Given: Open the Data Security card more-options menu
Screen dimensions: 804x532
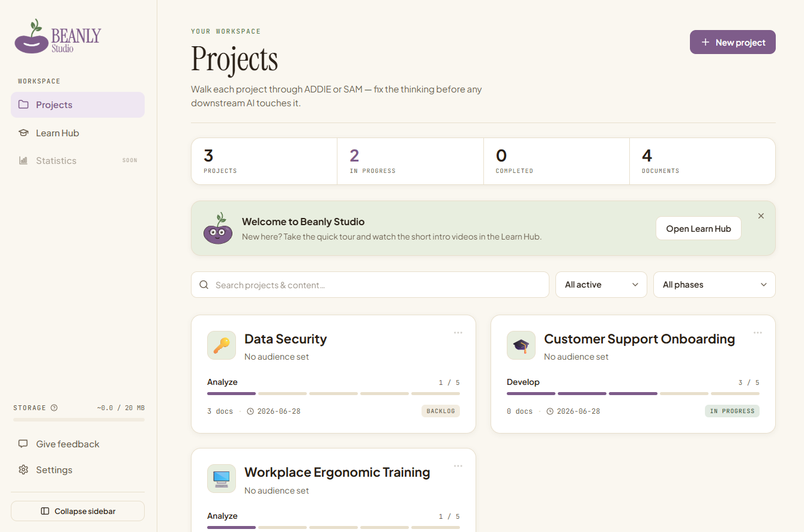Looking at the screenshot, I should tap(458, 333).
